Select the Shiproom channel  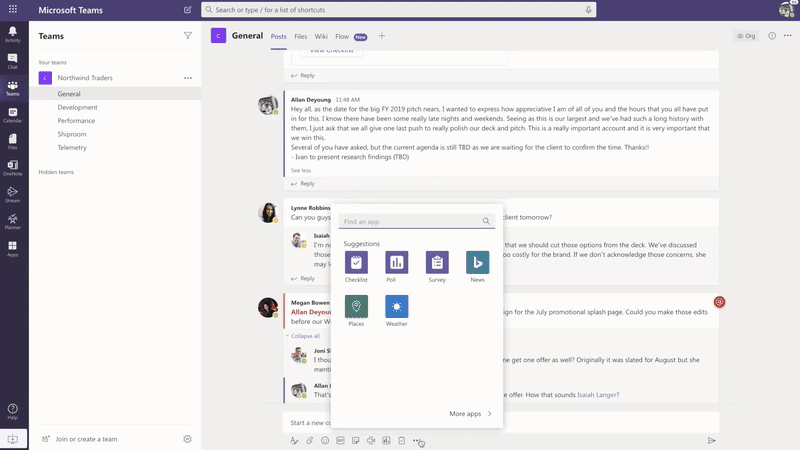(x=115, y=134)
